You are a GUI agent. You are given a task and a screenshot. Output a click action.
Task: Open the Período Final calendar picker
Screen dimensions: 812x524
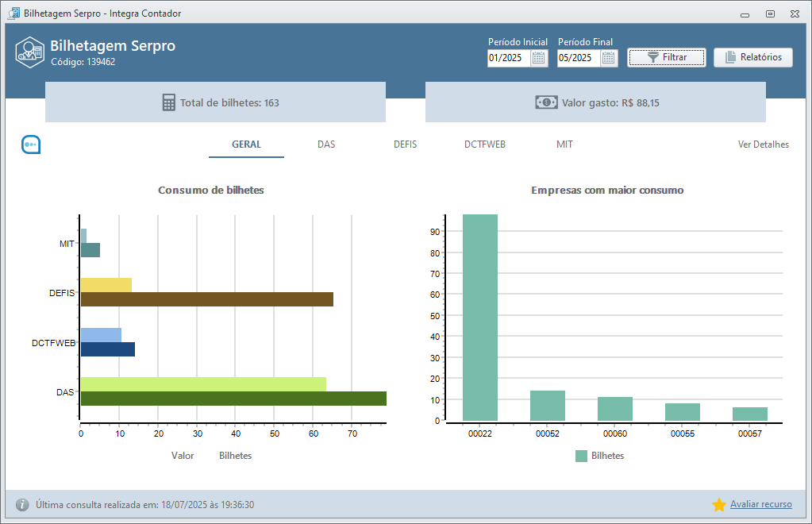pyautogui.click(x=608, y=58)
